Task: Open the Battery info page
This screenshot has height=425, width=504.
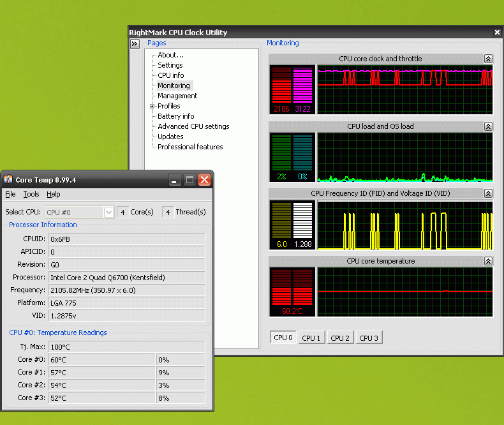Action: click(x=176, y=116)
